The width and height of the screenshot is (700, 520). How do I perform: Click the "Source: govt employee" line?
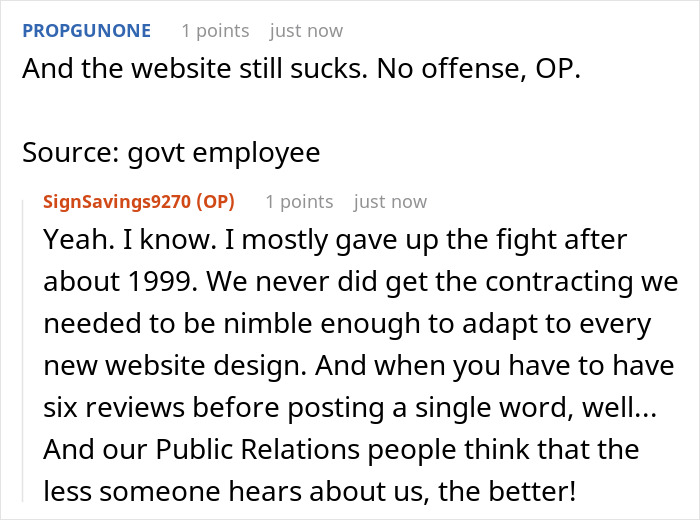tap(171, 152)
